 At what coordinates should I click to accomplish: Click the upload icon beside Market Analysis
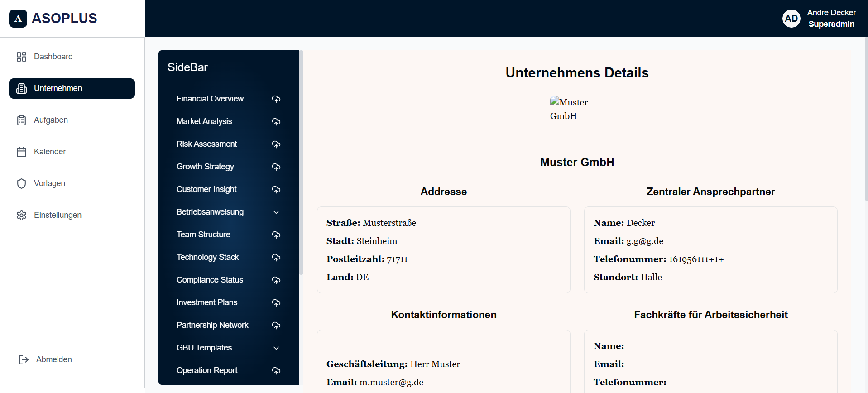coord(276,121)
